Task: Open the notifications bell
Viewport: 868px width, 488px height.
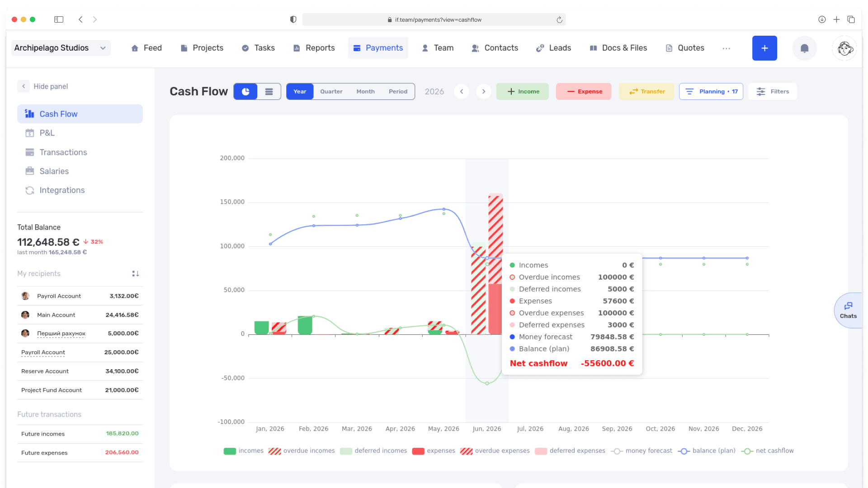Action: point(804,48)
